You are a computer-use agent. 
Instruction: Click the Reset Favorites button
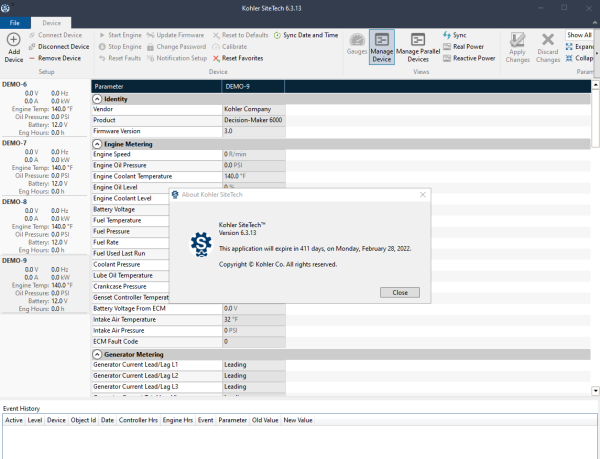241,58
